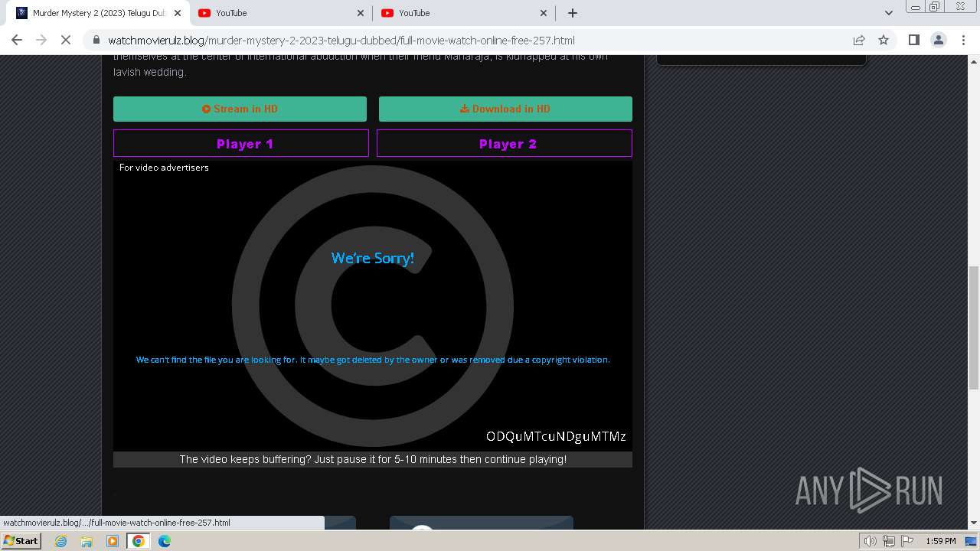
Task: Open the tab search dropdown
Action: point(889,13)
